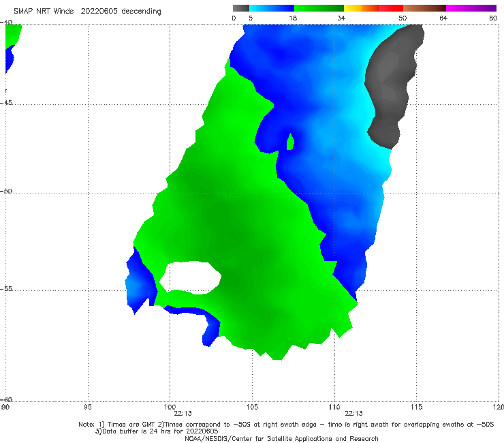Click the '22:13' time under longitude 100
504x443 pixels.
[x=183, y=414]
